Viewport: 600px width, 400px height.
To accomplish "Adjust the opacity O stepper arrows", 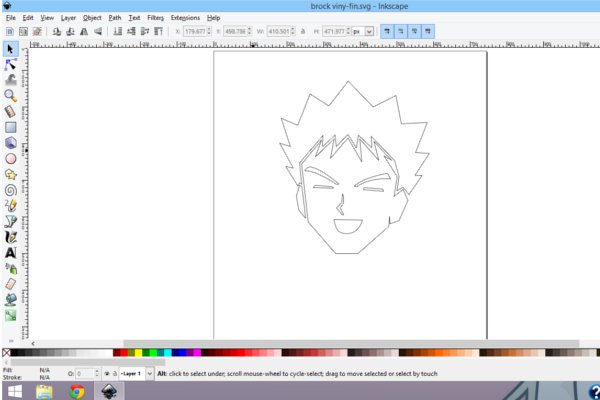I will coord(96,374).
